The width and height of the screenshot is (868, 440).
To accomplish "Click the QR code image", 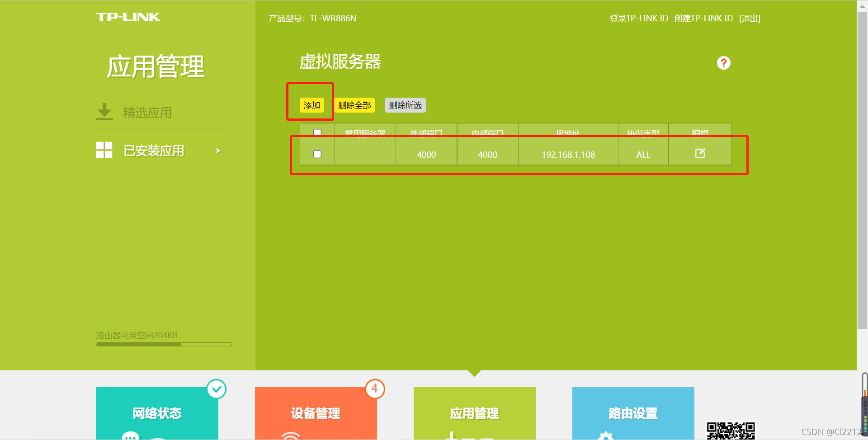I will coord(731,430).
